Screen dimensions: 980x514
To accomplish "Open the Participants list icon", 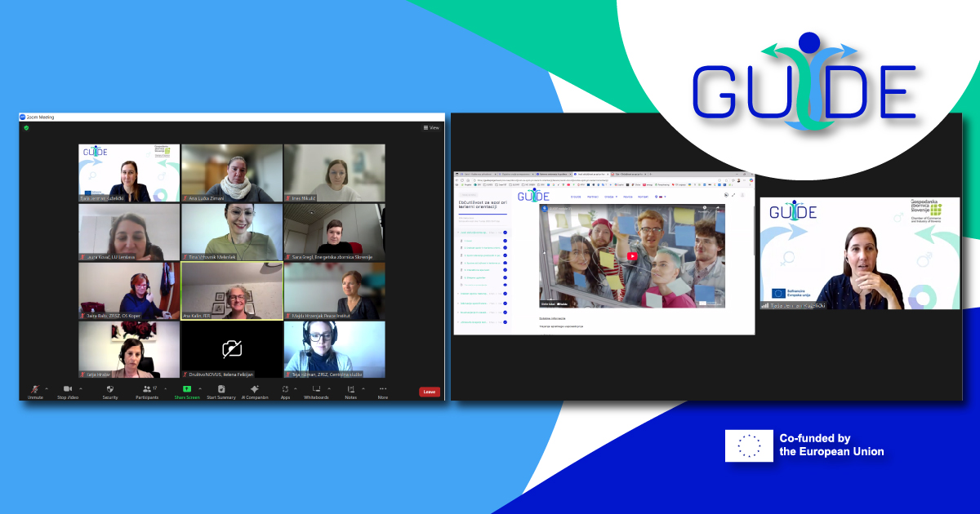I will [146, 389].
